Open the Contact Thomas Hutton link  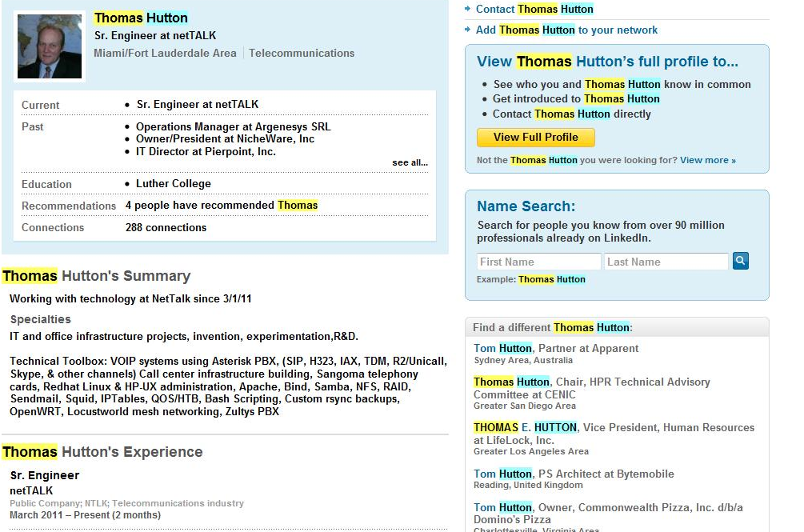point(535,10)
